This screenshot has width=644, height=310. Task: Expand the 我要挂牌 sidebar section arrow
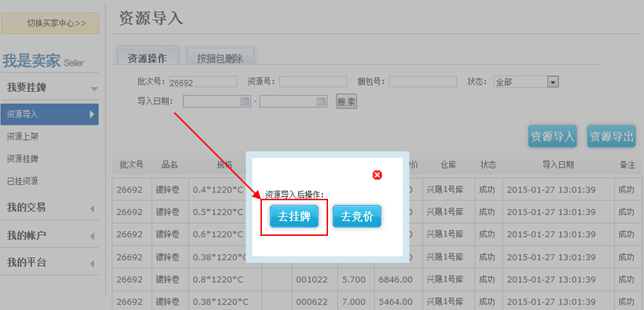[93, 89]
